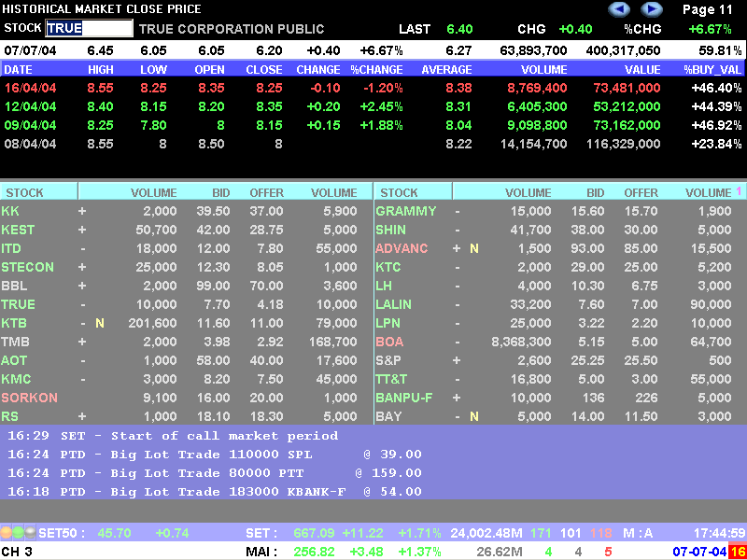This screenshot has width=747, height=560.
Task: Select STECON in the stock list
Action: point(27,267)
